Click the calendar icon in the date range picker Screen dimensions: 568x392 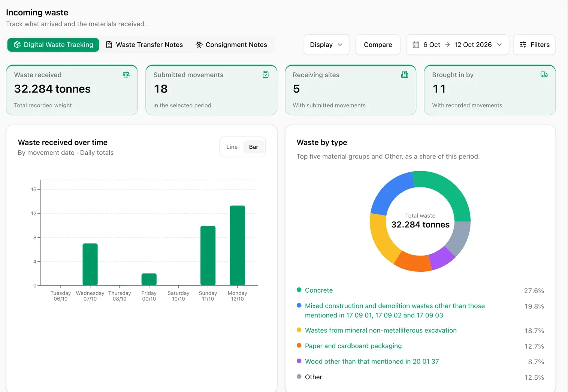point(416,45)
